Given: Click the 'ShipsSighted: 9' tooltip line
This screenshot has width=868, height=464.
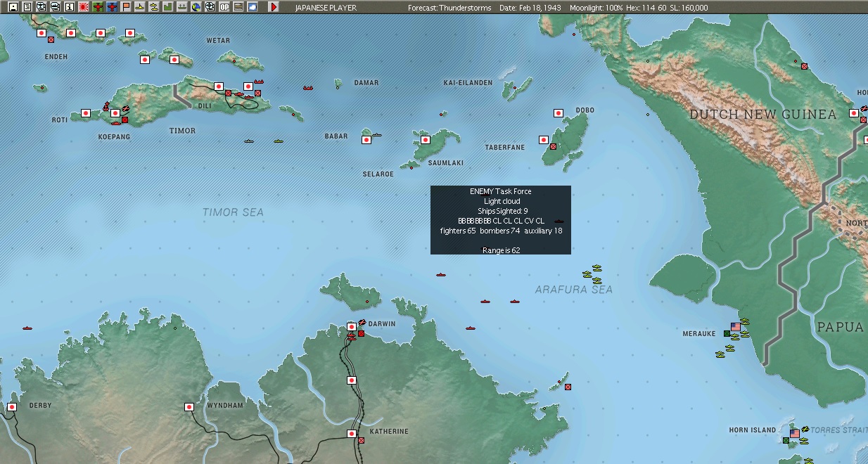Looking at the screenshot, I should tap(502, 211).
